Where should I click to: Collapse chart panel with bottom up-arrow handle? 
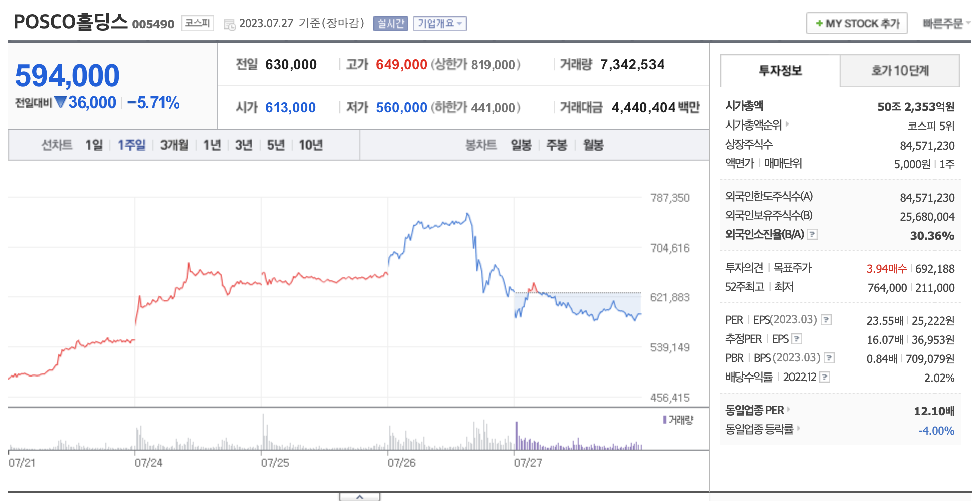coord(360,497)
